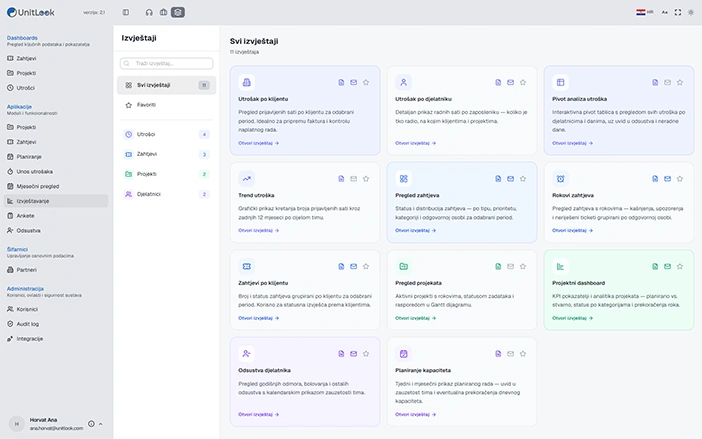
Task: Star the Trend utroška report as favorite
Action: pyautogui.click(x=366, y=179)
